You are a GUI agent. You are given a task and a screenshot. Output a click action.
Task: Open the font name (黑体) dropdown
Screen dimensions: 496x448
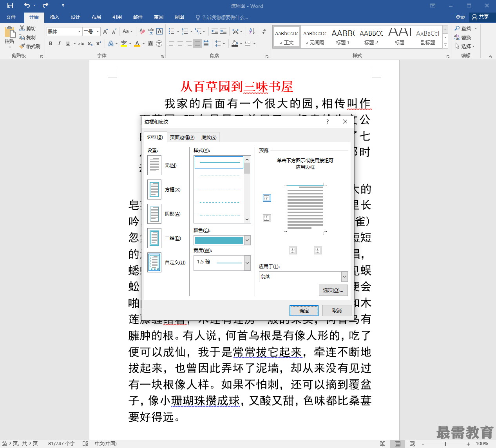(x=79, y=31)
